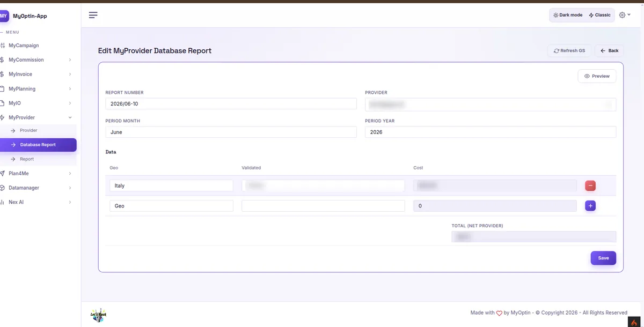
Task: Expand the Plan4Me submenu chevron
Action: pyautogui.click(x=70, y=174)
